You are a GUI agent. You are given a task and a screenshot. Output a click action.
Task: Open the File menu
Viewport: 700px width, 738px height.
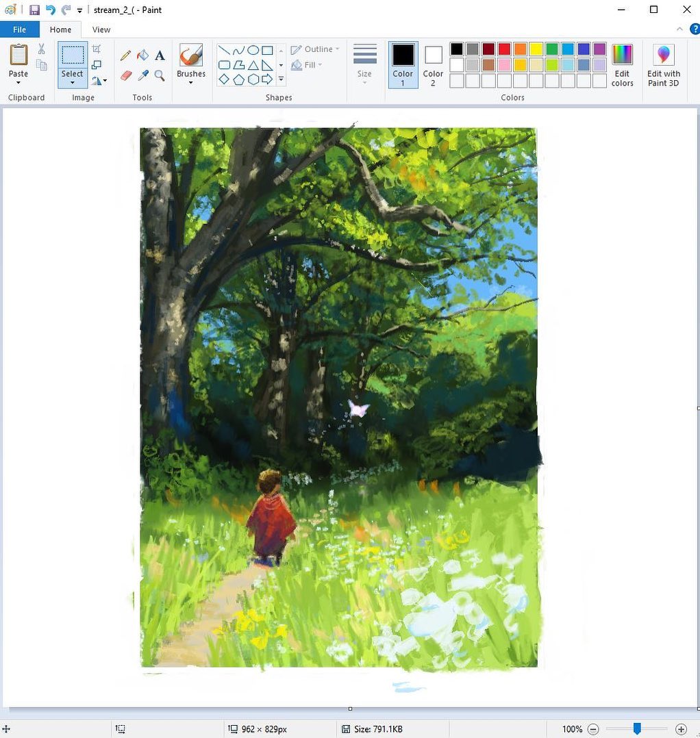pyautogui.click(x=19, y=29)
